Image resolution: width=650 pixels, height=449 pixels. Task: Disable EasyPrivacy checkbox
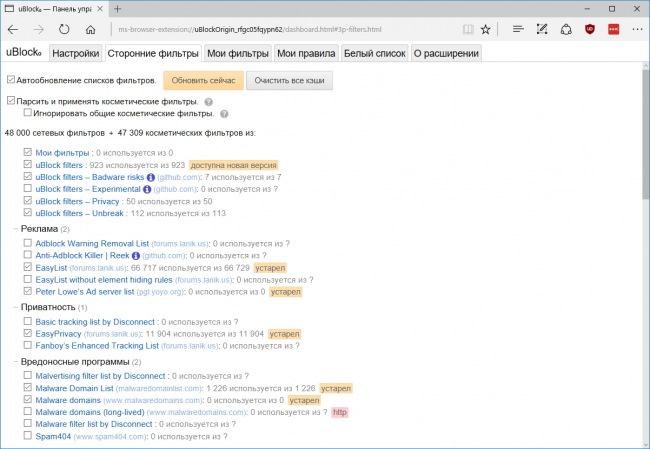[x=27, y=333]
